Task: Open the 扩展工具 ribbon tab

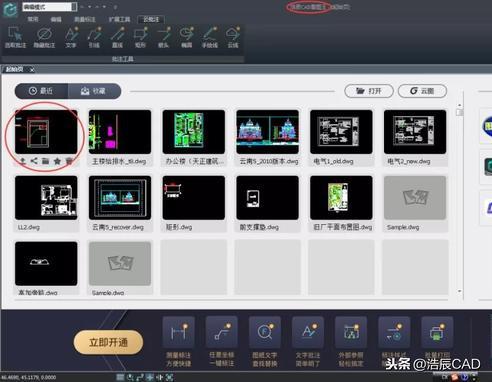Action: pyautogui.click(x=119, y=19)
